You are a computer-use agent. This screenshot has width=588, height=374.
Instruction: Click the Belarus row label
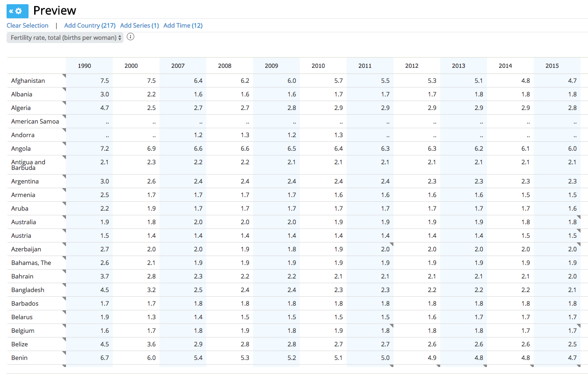point(22,317)
